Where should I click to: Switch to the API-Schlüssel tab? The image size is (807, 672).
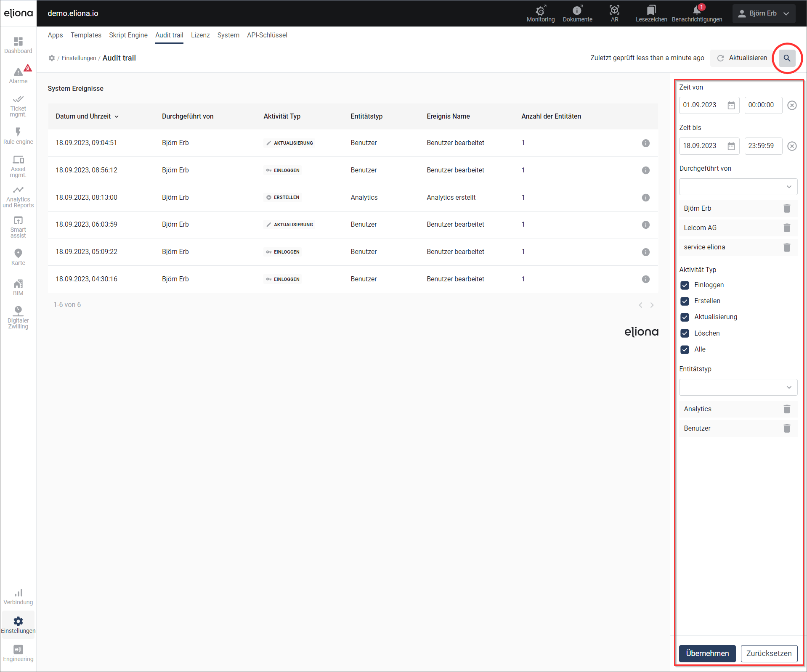pos(267,35)
